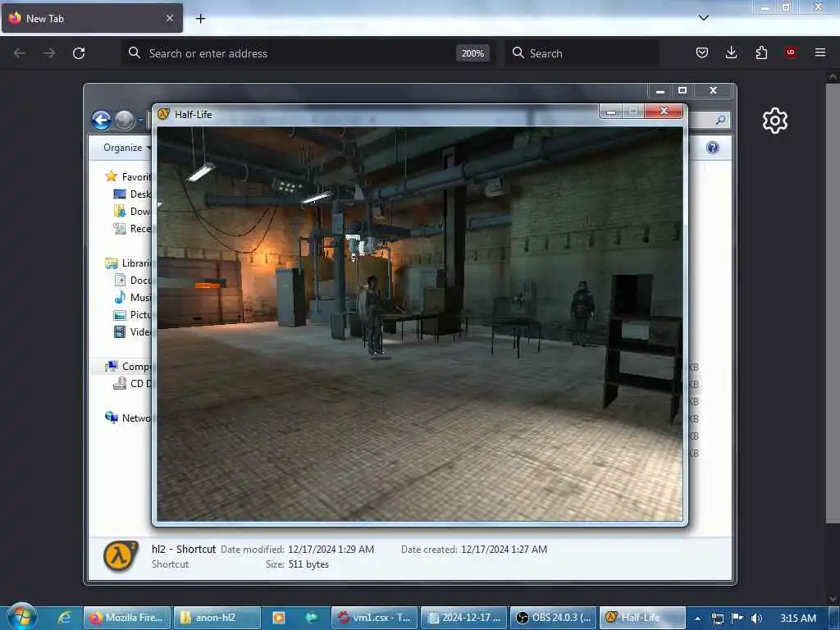The height and width of the screenshot is (630, 840).
Task: Switch to vm1.csx taskbar button
Action: 374,618
